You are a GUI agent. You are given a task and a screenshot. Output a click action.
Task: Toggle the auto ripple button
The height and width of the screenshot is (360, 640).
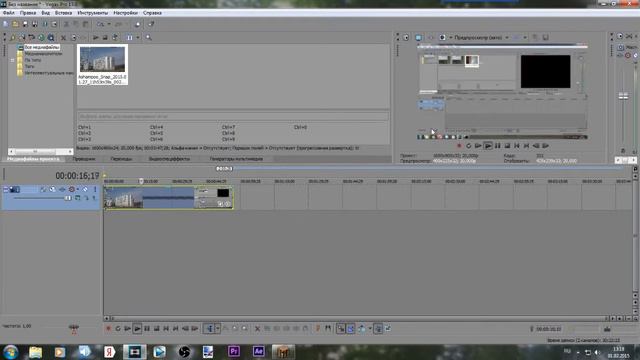tap(362, 329)
